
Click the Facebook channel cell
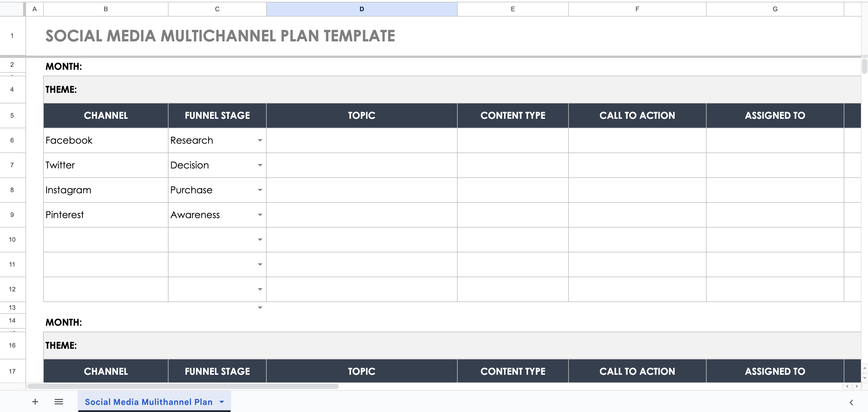(x=106, y=140)
